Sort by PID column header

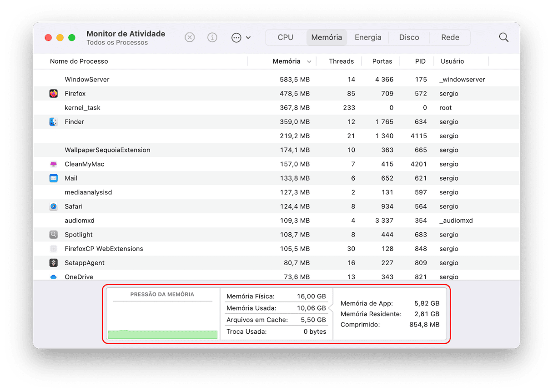click(420, 61)
